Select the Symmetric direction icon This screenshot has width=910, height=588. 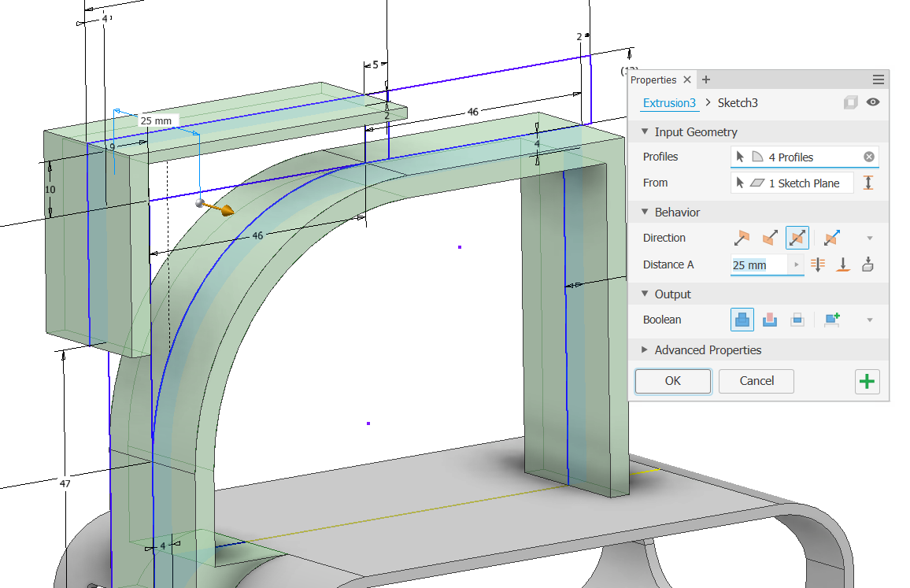797,238
